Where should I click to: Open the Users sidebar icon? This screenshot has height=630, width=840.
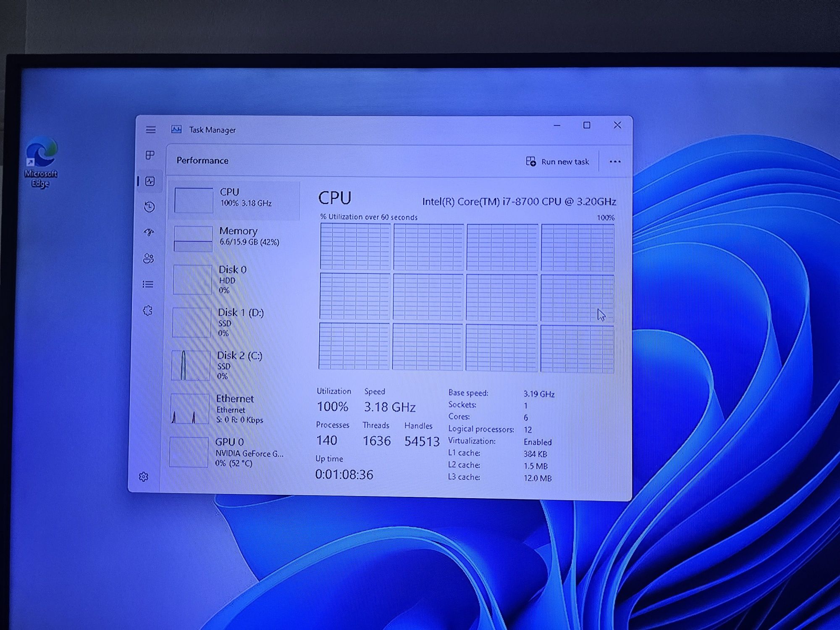(x=149, y=258)
